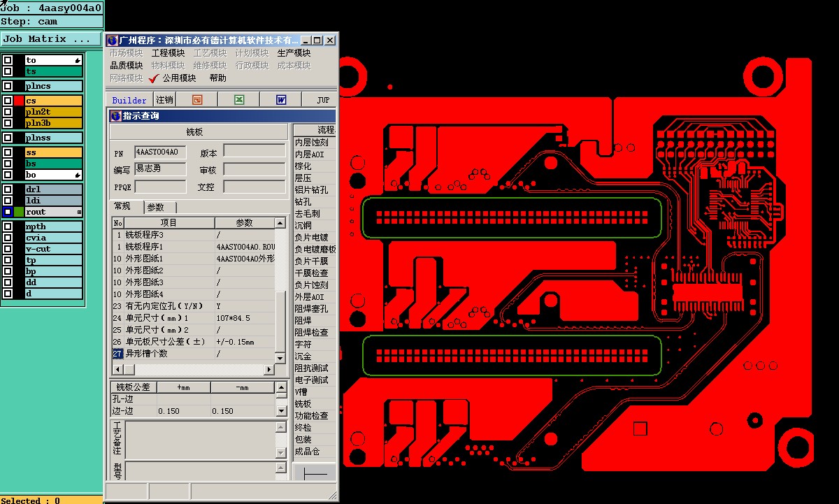Image resolution: width=839 pixels, height=504 pixels.
Task: Toggle the ts layer checkbox
Action: 8,71
